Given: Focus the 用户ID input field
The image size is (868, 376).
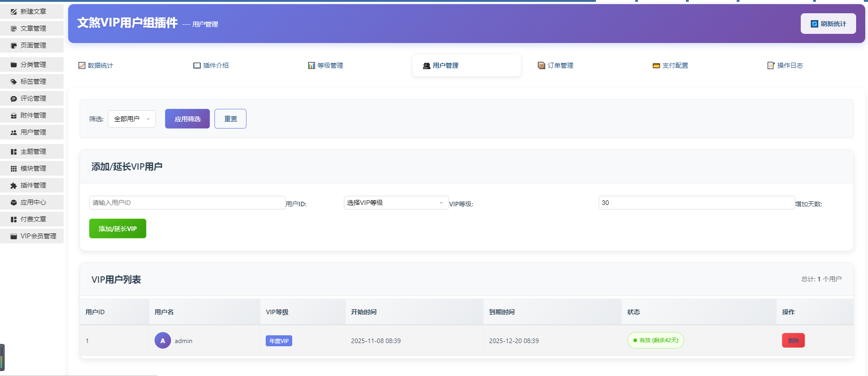Looking at the screenshot, I should (x=187, y=203).
